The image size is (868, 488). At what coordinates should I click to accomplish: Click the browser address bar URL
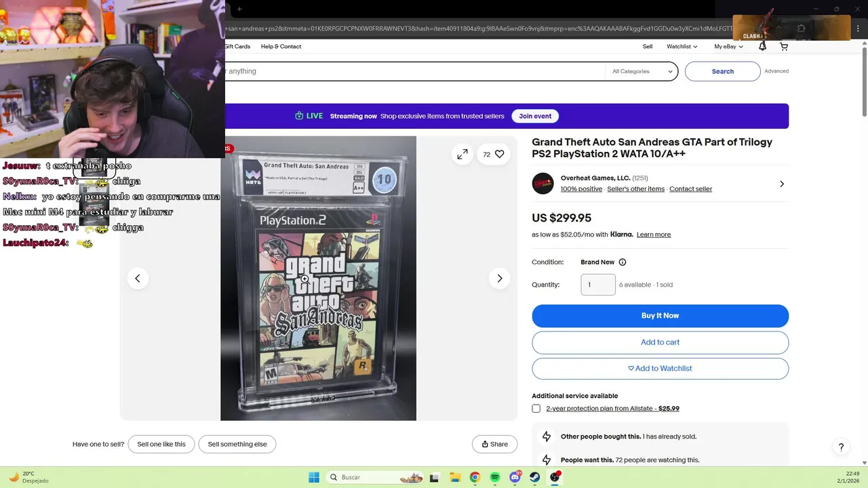479,29
